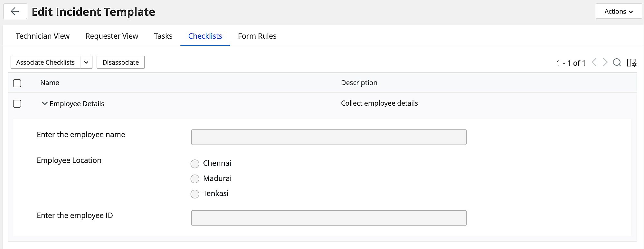Focus the employee ID input field

point(328,218)
